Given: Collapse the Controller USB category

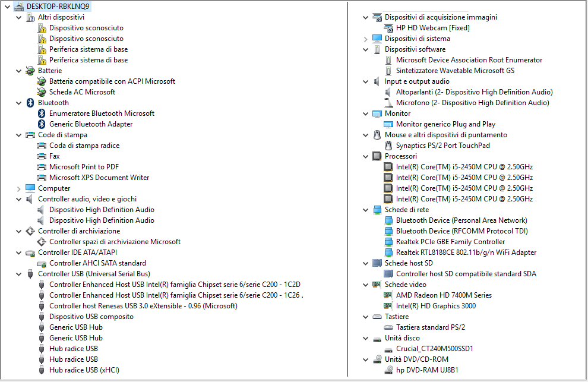Looking at the screenshot, I should [x=19, y=274].
